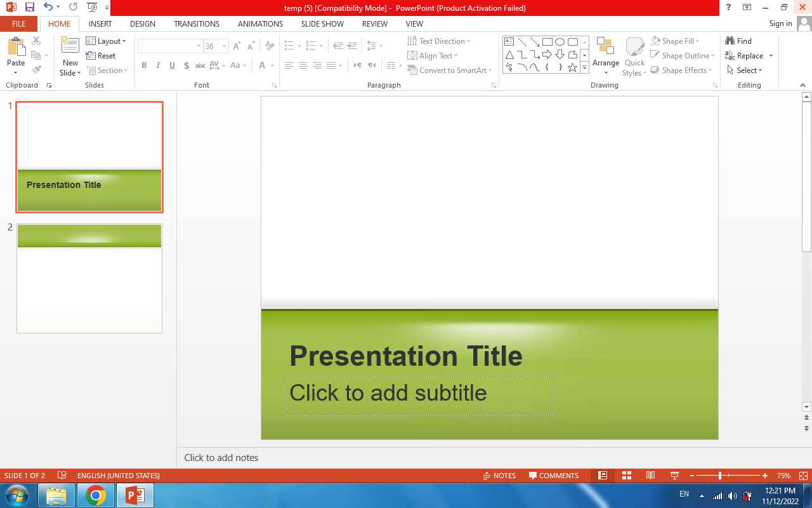
Task: Click the zoom slider handle
Action: 720,476
